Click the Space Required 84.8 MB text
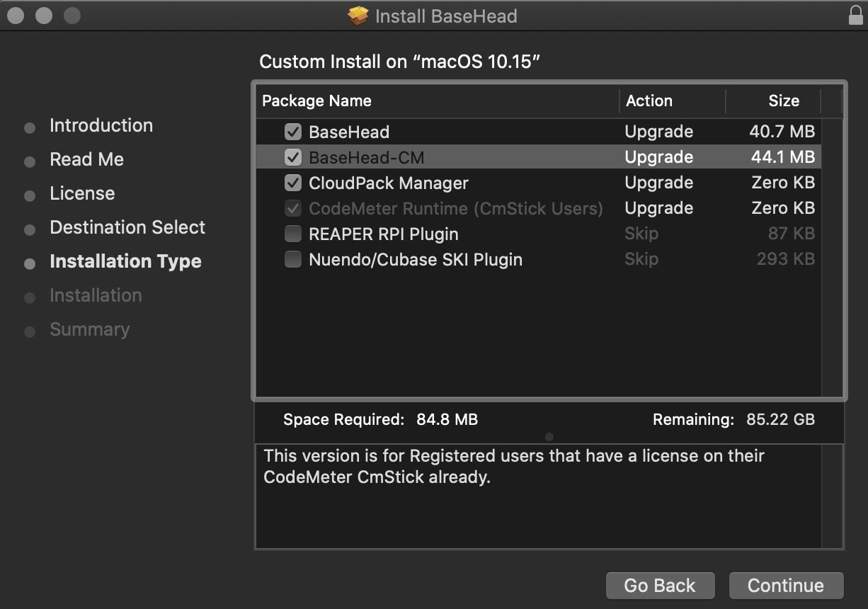The height and width of the screenshot is (609, 868). coord(381,419)
